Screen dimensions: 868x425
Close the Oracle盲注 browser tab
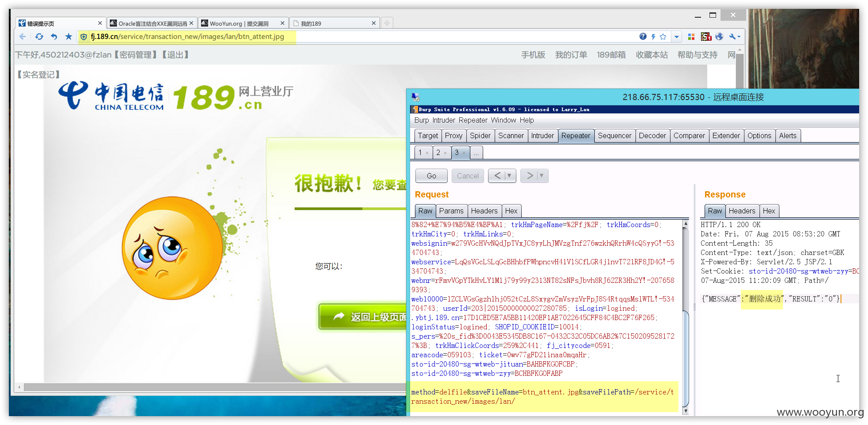191,23
